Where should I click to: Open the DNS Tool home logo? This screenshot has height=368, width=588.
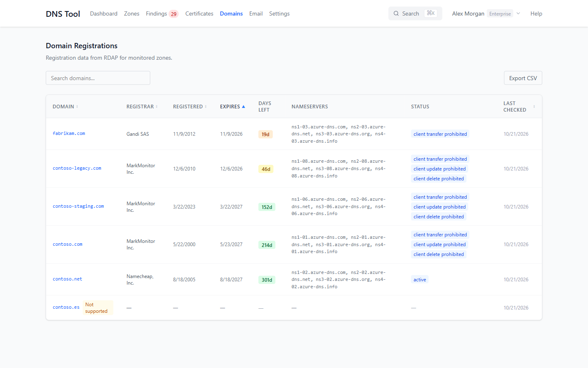tap(63, 14)
